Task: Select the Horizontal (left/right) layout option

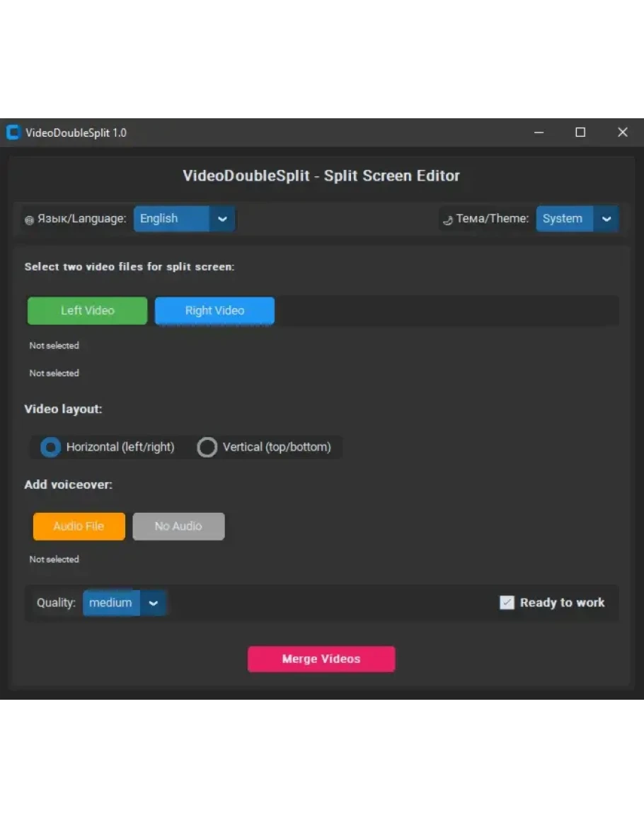Action: pyautogui.click(x=51, y=447)
